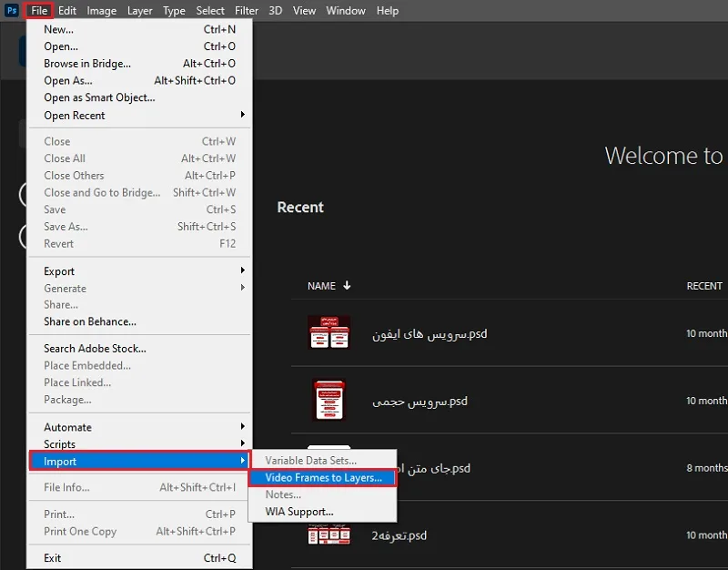Screen dimensions: 728x570
Task: Click the Package... entry
Action: 140,400
